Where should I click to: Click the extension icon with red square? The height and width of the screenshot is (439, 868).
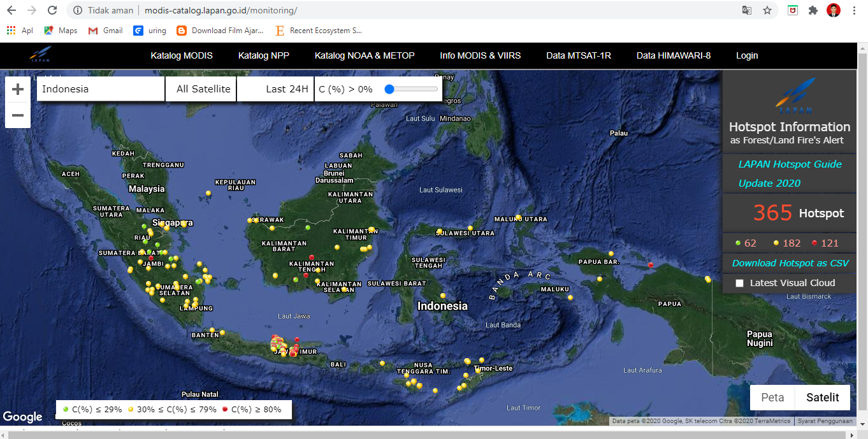(x=792, y=10)
